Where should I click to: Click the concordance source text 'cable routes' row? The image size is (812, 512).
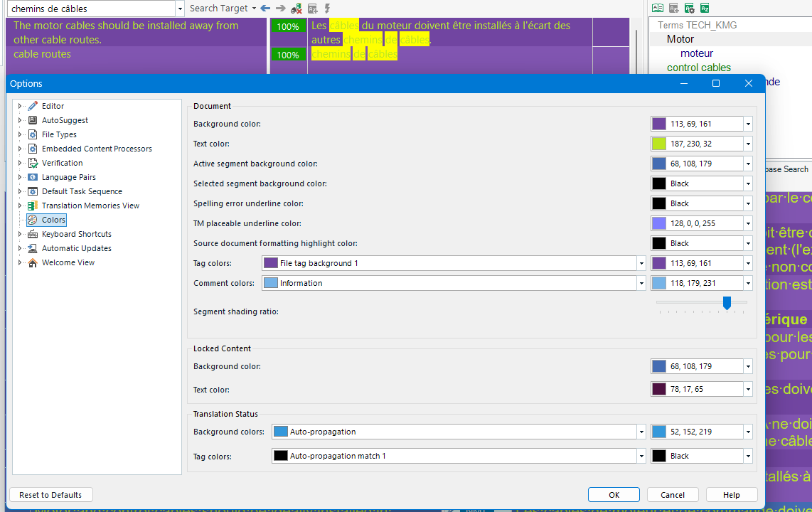[x=42, y=54]
